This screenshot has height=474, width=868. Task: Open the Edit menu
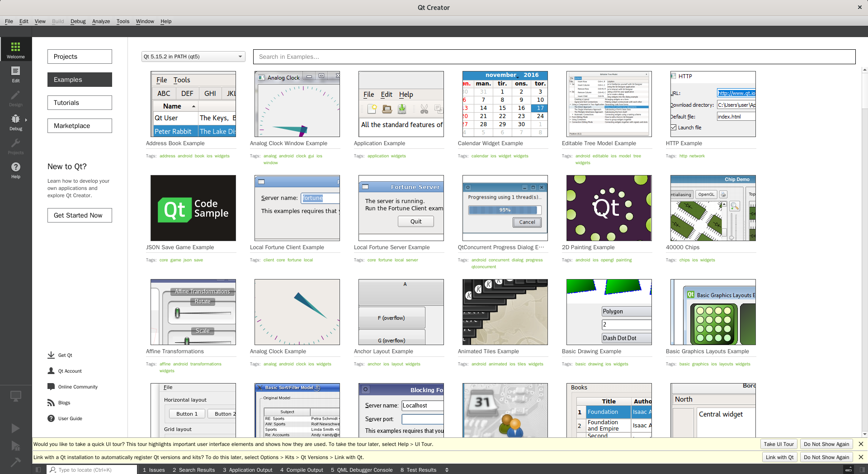coord(24,21)
